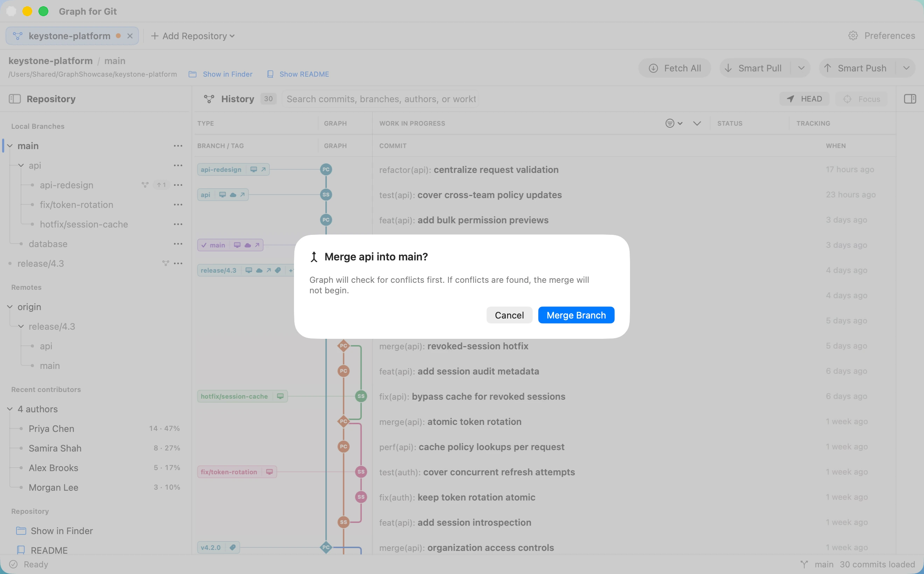Click ahead-by-1 badge on api-redesign
Screen dimensions: 924x574
point(161,185)
